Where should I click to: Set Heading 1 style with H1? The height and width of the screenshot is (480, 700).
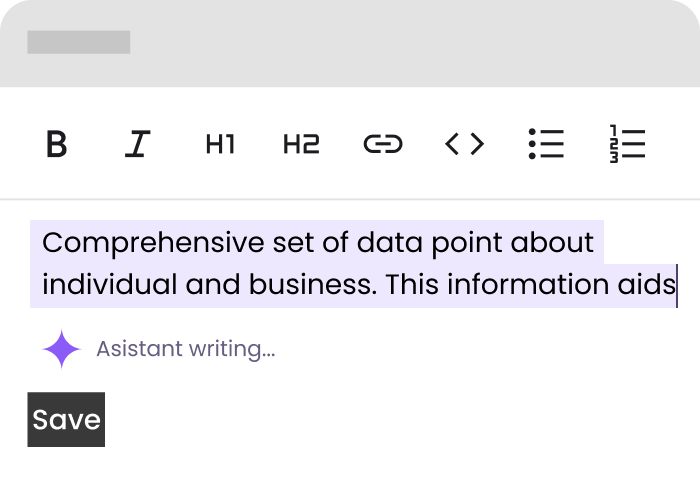(220, 144)
